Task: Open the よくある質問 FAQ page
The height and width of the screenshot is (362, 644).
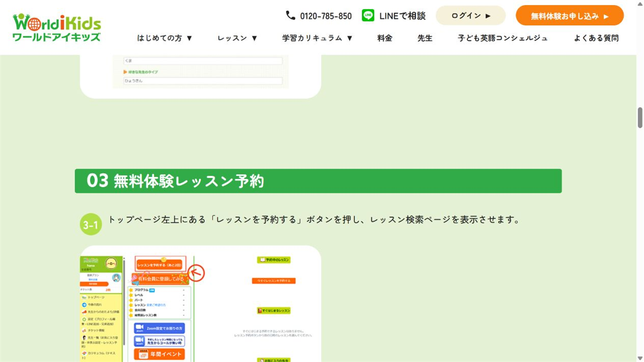Action: pyautogui.click(x=596, y=38)
